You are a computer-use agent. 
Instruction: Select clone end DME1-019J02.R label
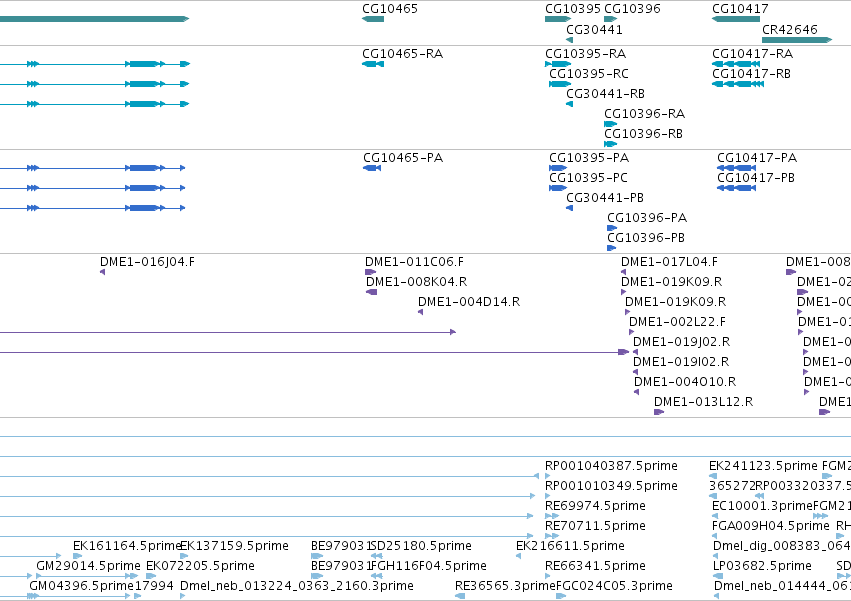pyautogui.click(x=682, y=343)
